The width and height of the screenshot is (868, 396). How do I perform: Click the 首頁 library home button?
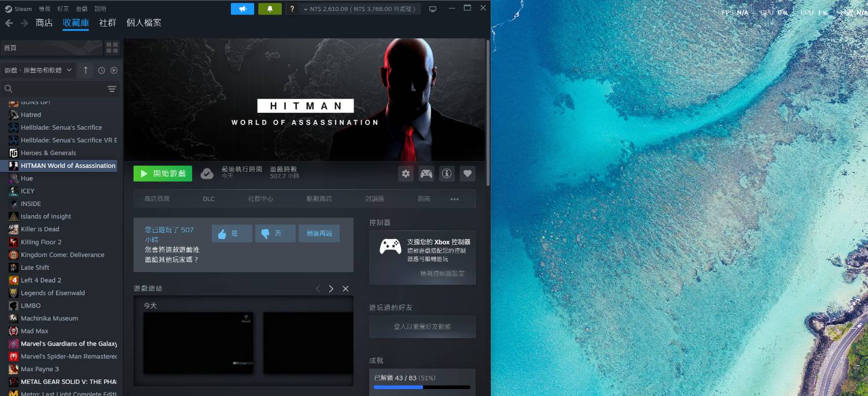(52, 47)
